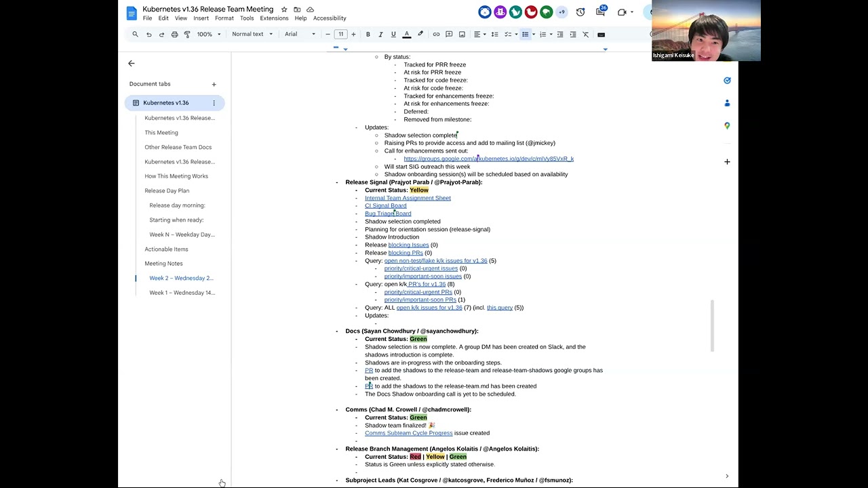Open the CI Signal Board link

tap(386, 206)
